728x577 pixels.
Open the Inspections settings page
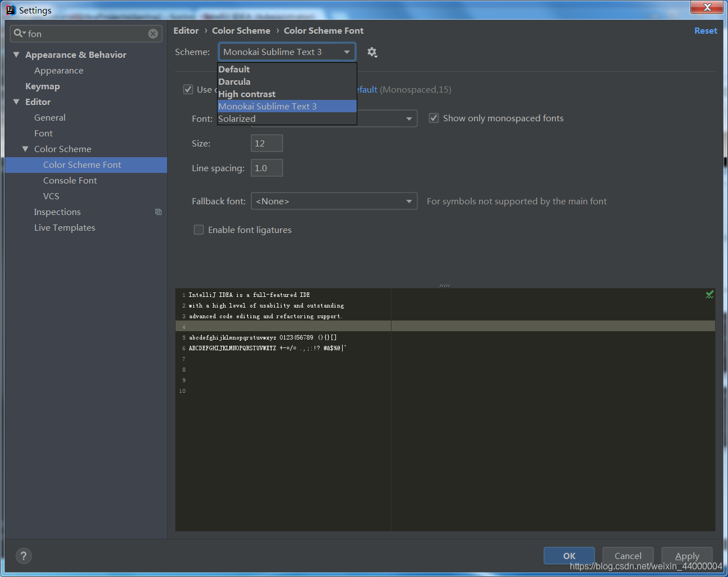coord(57,212)
